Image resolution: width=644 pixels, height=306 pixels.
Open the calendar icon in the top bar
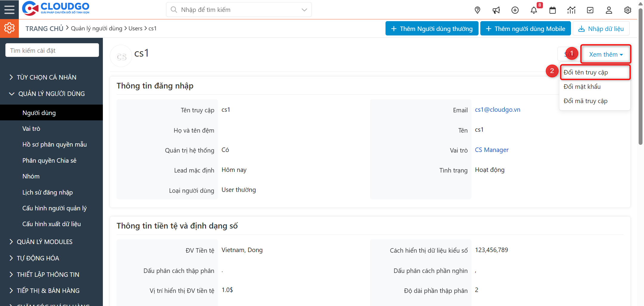pyautogui.click(x=553, y=10)
